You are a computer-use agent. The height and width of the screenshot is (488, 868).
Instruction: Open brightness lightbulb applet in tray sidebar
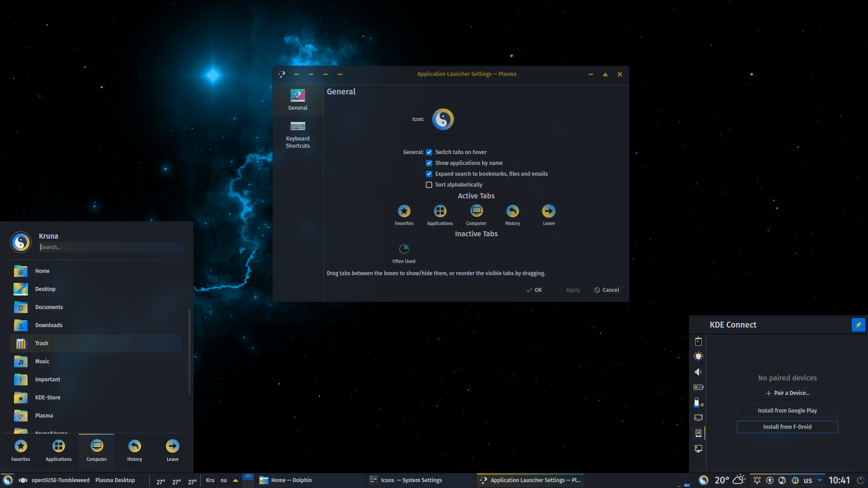[x=698, y=357]
